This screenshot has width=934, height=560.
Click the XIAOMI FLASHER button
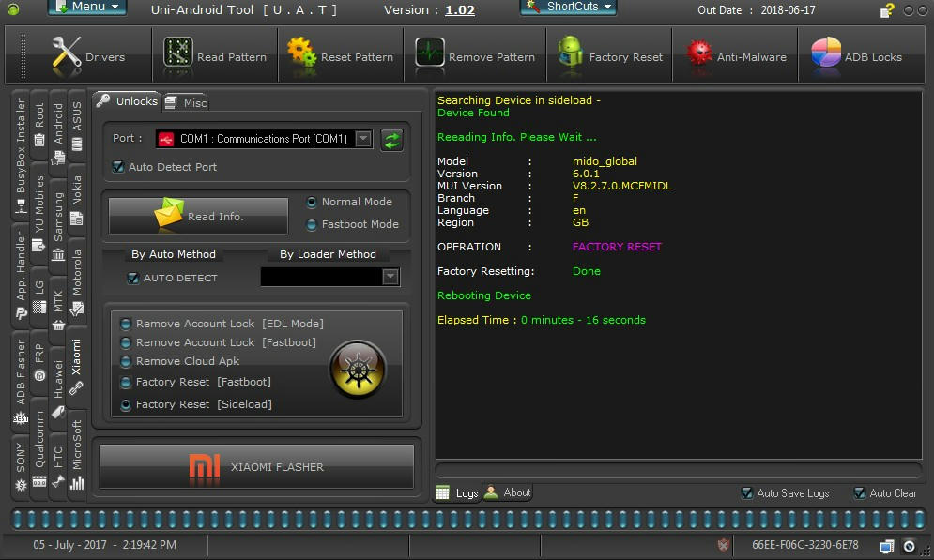256,466
